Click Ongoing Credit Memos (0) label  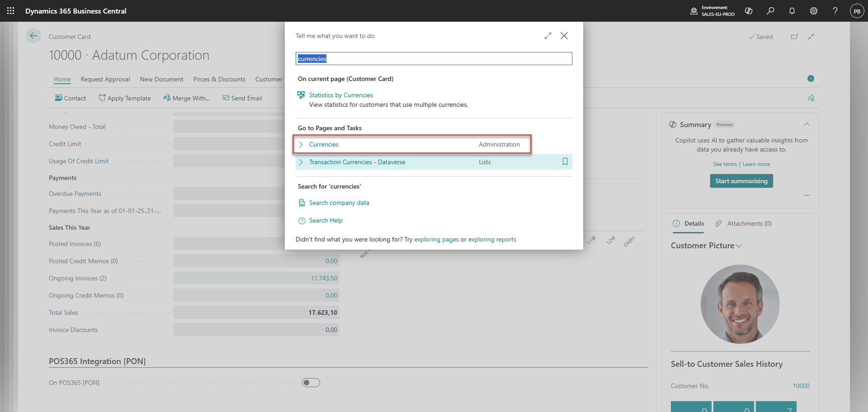coord(86,295)
